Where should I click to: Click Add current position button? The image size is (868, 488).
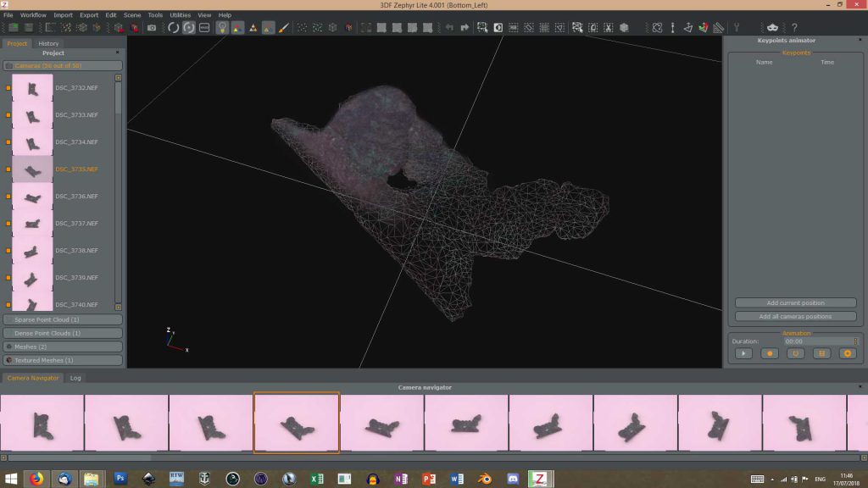point(795,302)
